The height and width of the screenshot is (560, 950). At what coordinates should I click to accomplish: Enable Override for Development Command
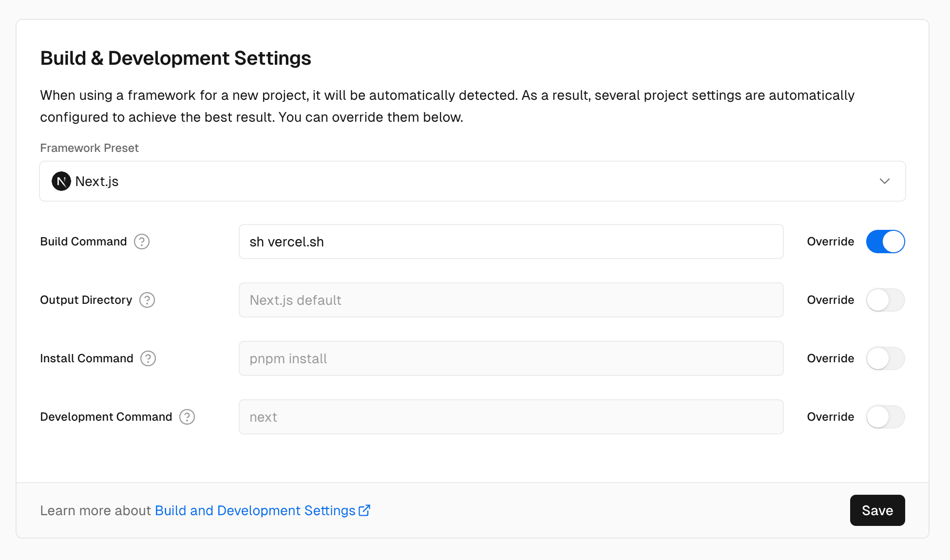[885, 417]
